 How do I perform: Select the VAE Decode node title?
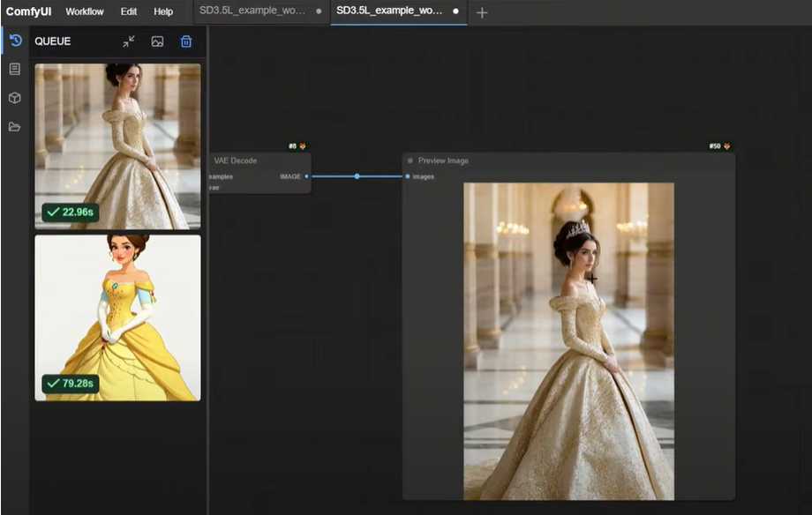pyautogui.click(x=235, y=161)
